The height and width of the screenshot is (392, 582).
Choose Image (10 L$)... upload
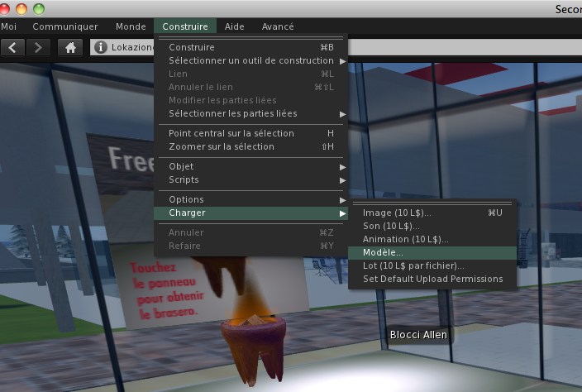tap(432, 213)
